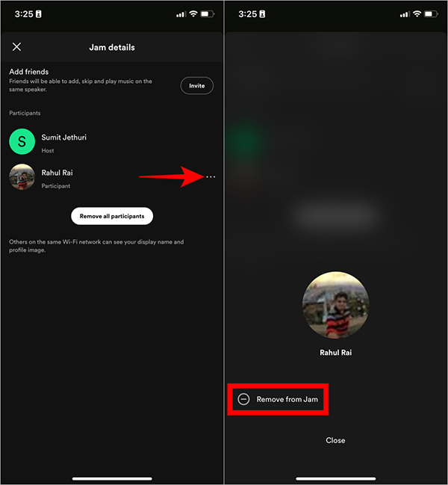Tap the Wi-Fi icon in left status bar
The height and width of the screenshot is (485, 448).
(x=193, y=14)
